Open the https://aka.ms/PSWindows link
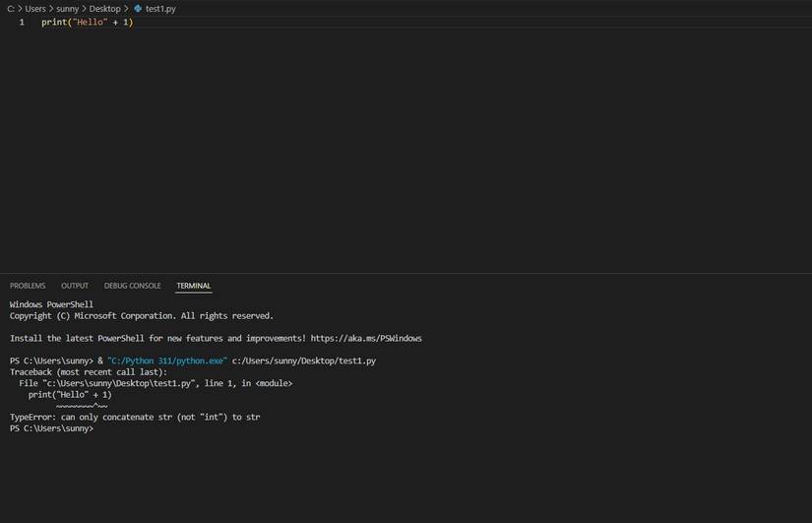 (366, 339)
